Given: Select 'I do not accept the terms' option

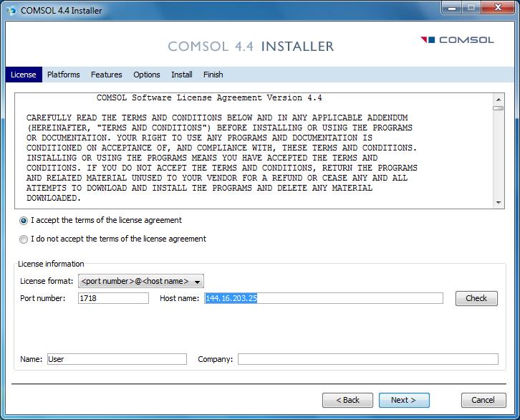Looking at the screenshot, I should pyautogui.click(x=24, y=239).
